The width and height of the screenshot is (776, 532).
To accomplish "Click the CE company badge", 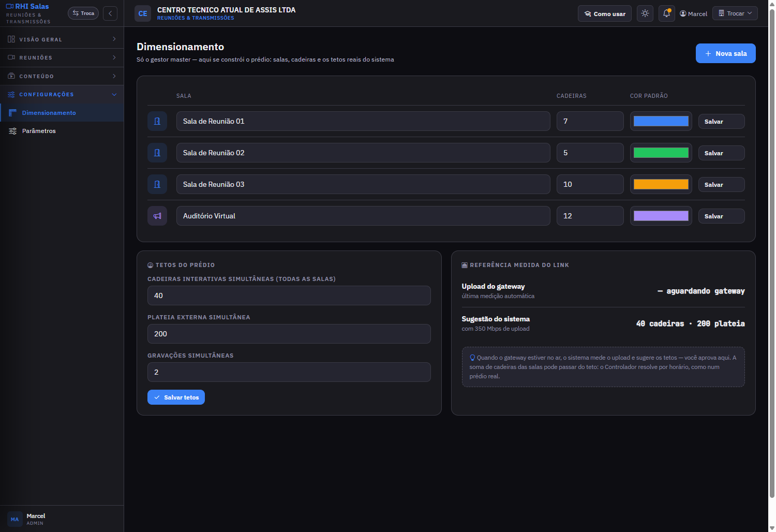I will pos(143,13).
